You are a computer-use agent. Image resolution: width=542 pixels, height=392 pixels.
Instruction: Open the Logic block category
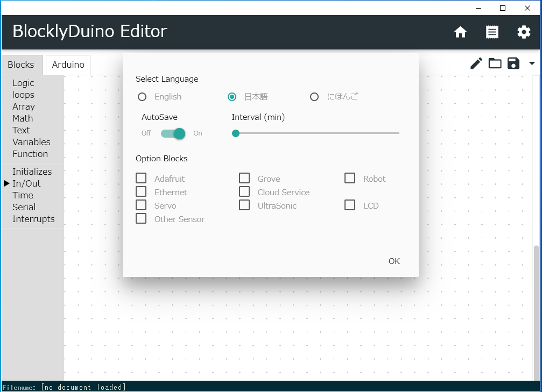(x=23, y=83)
